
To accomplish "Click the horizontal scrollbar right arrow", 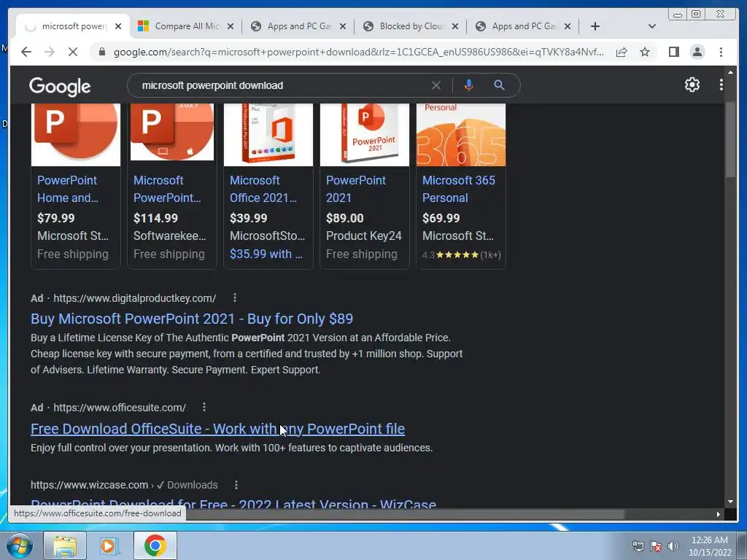I will (718, 514).
